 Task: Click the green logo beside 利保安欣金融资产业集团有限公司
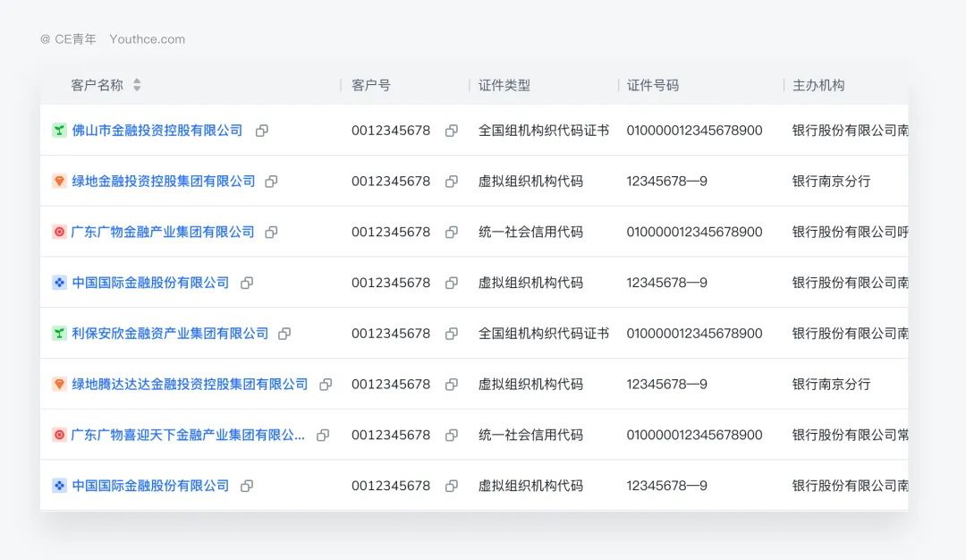pyautogui.click(x=59, y=334)
